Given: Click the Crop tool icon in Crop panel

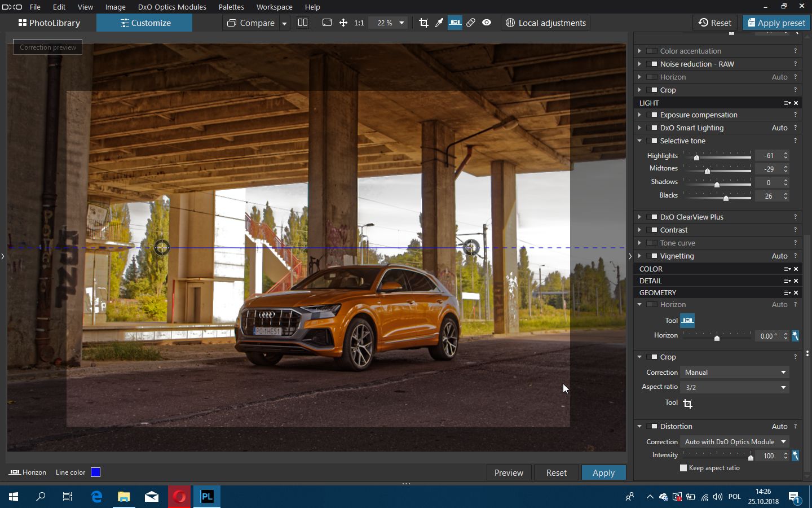Looking at the screenshot, I should [x=687, y=404].
